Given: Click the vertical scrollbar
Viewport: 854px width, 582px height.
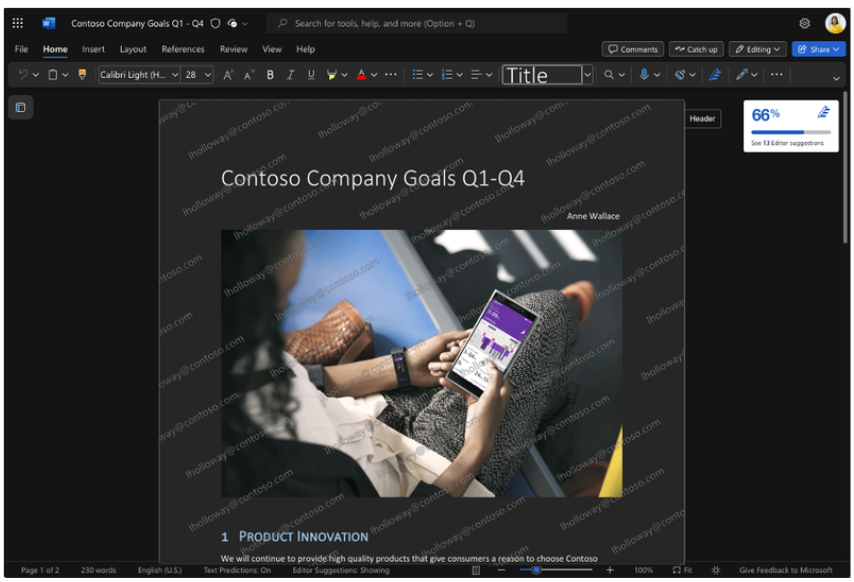Looking at the screenshot, I should 845,167.
